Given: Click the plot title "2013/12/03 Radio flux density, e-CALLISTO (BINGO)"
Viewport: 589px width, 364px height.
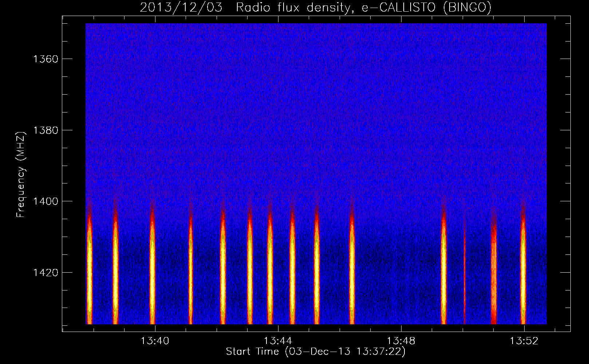Looking at the screenshot, I should coord(316,7).
